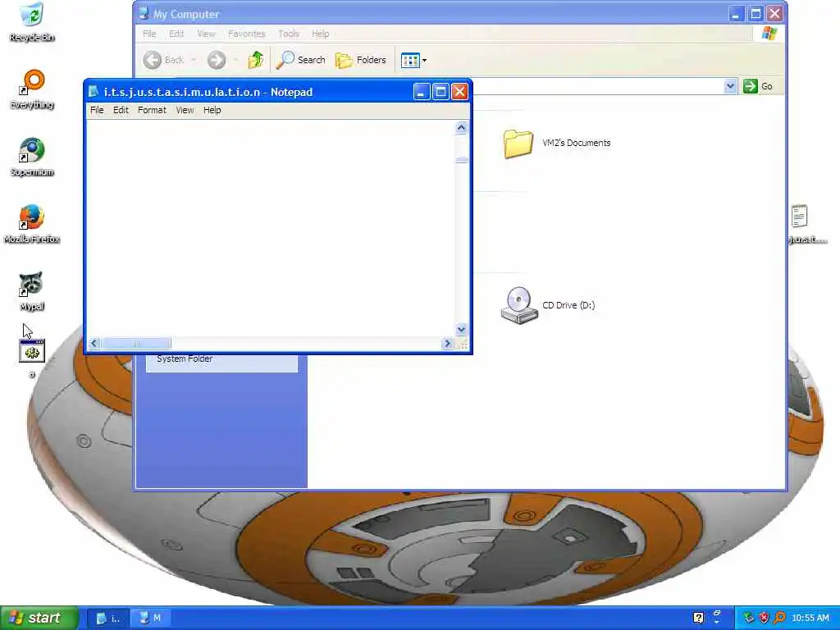The height and width of the screenshot is (630, 840).
Task: Click red security shield tray icon
Action: (x=764, y=619)
